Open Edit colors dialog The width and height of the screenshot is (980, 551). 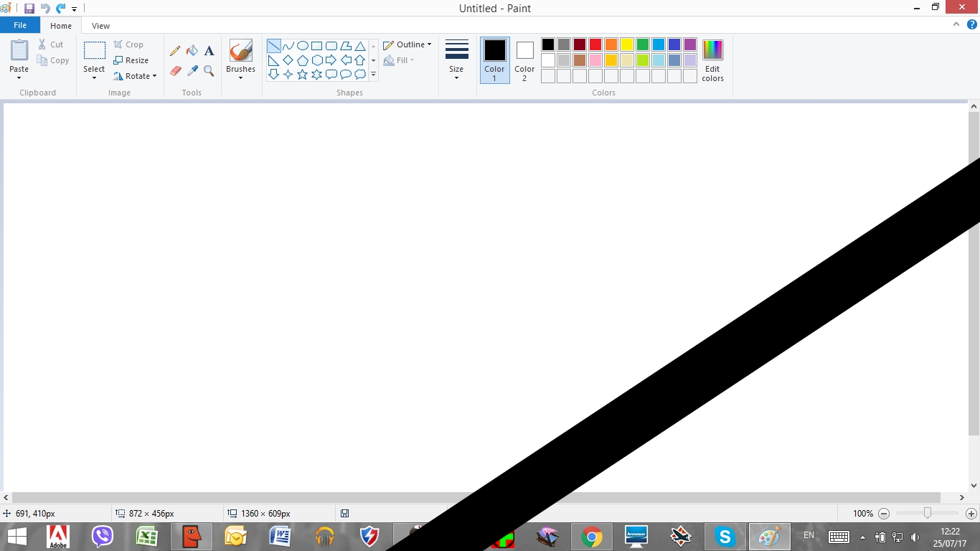pos(712,60)
